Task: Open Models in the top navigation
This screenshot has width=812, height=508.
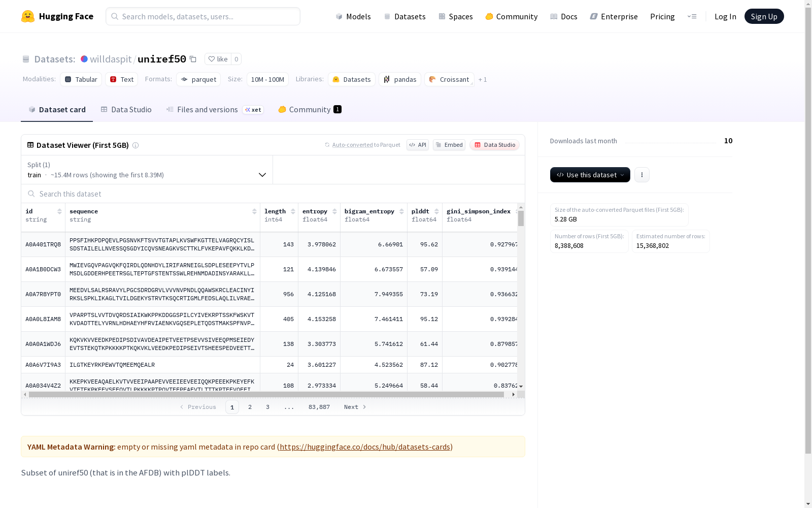Action: coord(353,16)
